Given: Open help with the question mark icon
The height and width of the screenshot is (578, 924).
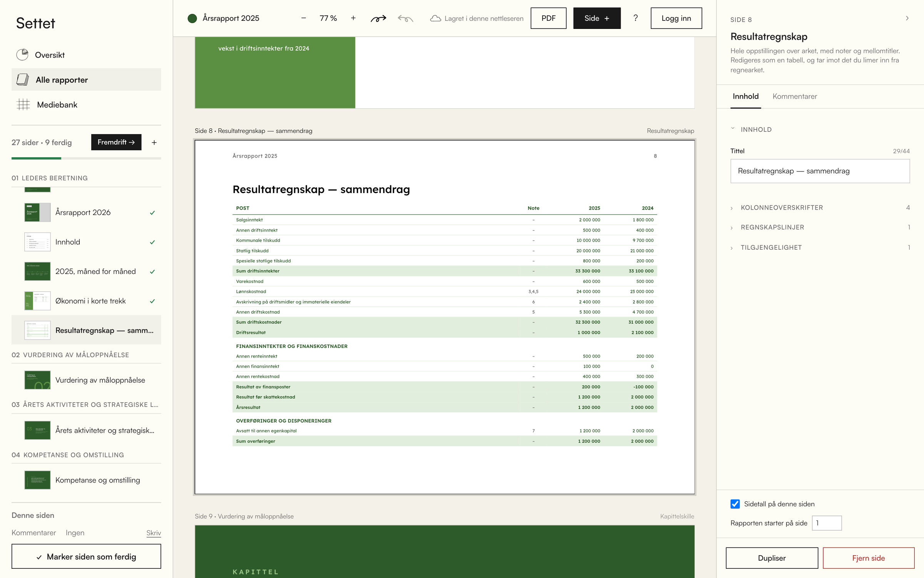Looking at the screenshot, I should coord(635,18).
